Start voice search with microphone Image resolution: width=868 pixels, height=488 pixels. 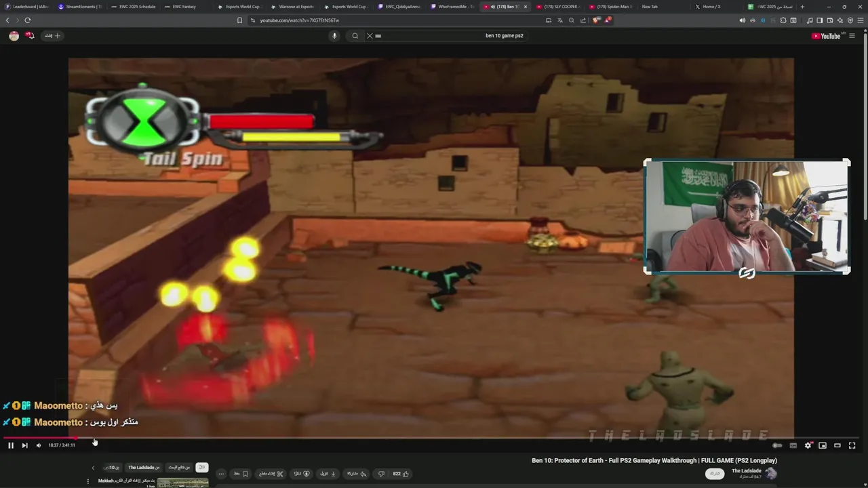click(x=334, y=36)
